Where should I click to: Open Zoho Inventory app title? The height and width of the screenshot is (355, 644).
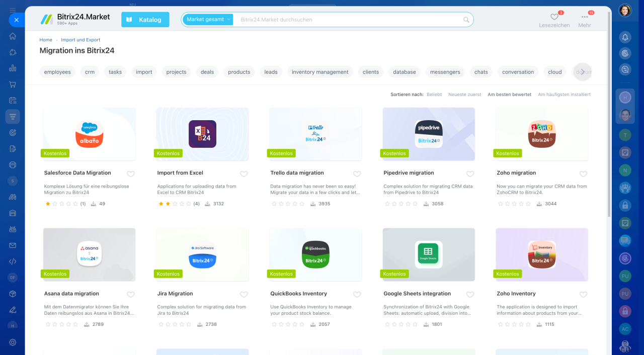(x=516, y=294)
